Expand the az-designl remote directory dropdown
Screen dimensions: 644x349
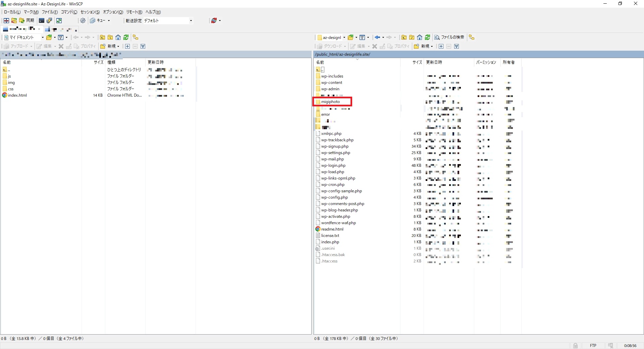point(344,37)
